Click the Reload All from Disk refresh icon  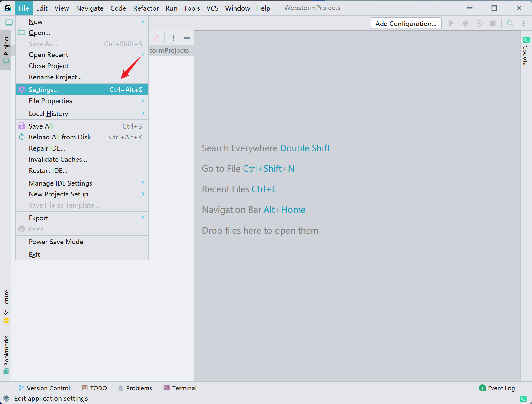(22, 137)
